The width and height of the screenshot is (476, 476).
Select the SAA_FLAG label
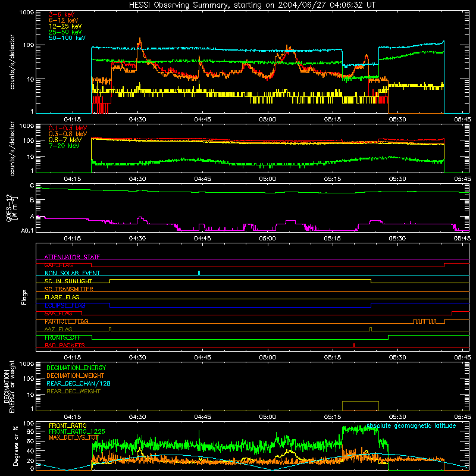tap(58, 314)
